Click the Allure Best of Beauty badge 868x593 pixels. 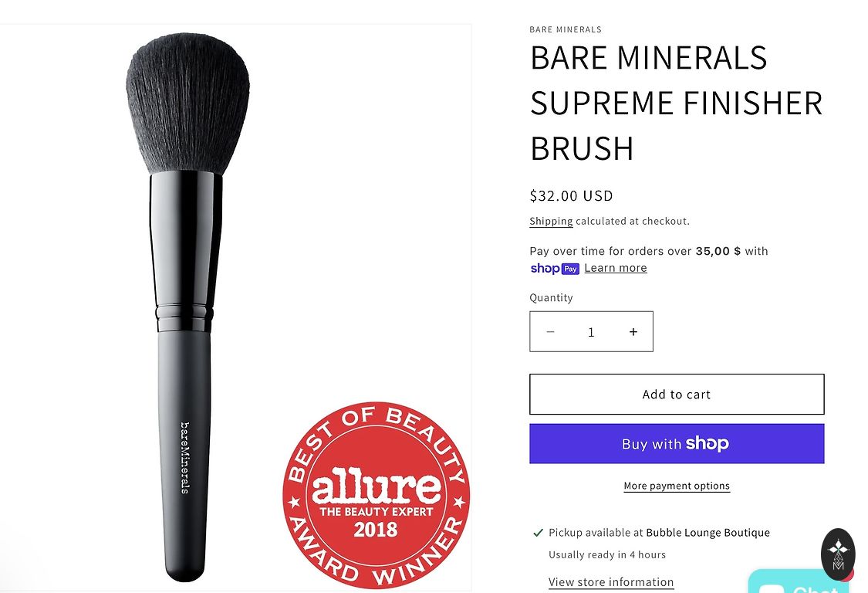click(x=376, y=495)
